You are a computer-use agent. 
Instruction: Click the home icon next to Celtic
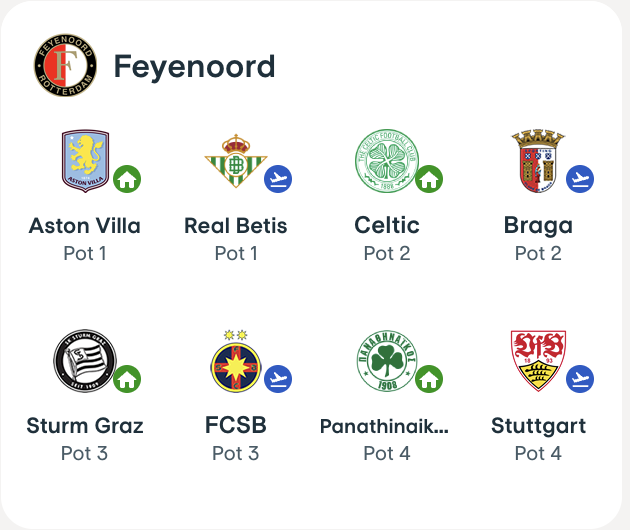(429, 180)
